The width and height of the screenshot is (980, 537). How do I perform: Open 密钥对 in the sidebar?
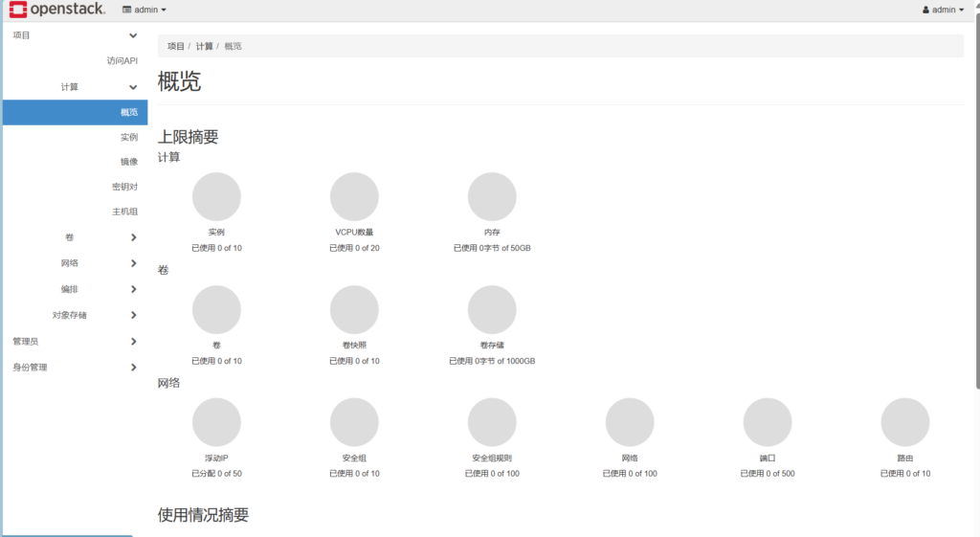click(x=124, y=187)
